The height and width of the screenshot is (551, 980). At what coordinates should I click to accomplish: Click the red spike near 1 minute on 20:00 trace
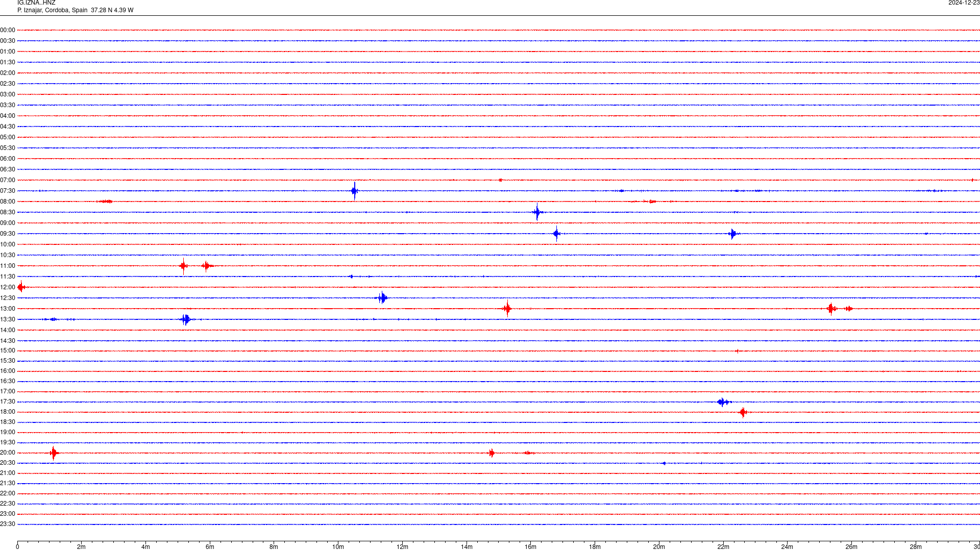(54, 453)
